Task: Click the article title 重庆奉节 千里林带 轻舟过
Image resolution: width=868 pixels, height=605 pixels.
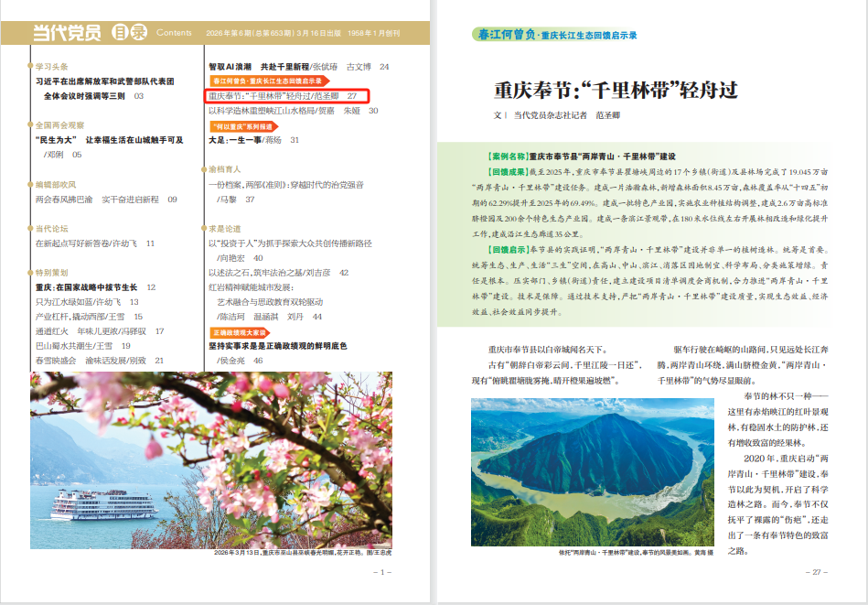Action: click(616, 90)
